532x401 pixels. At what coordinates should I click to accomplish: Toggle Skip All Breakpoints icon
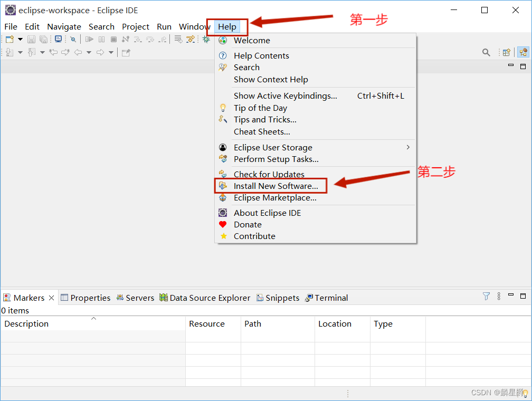tap(73, 40)
